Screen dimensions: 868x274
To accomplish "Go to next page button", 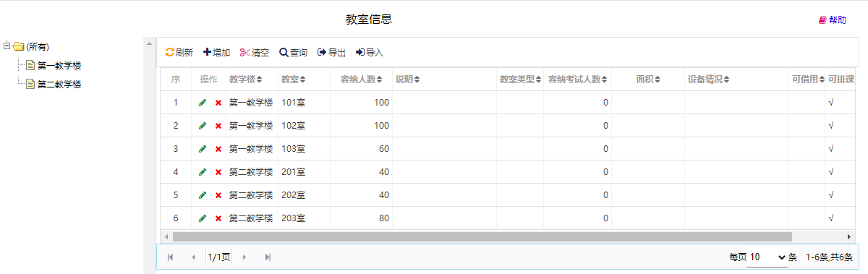I will 244,257.
